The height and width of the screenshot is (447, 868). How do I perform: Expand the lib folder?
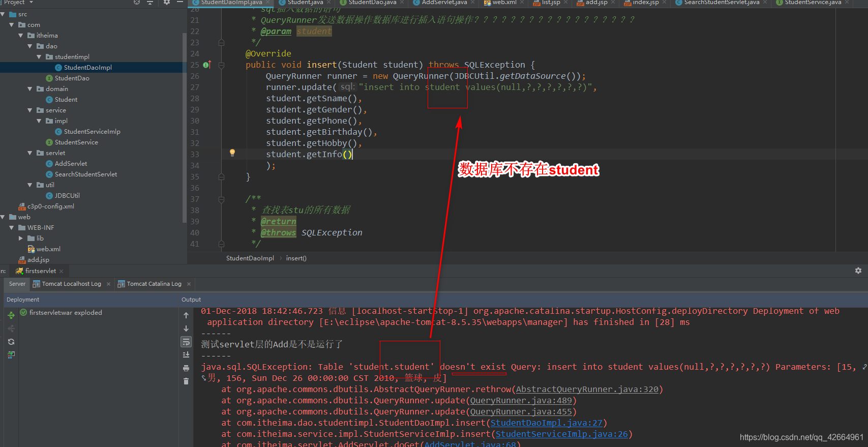(21, 239)
